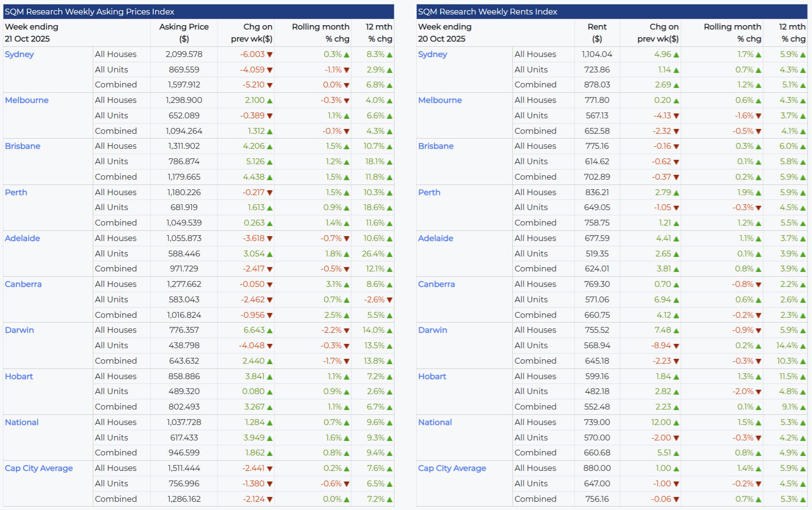Open the Adelaide link in Asking Prices table
Image resolution: width=812 pixels, height=510 pixels.
22,238
